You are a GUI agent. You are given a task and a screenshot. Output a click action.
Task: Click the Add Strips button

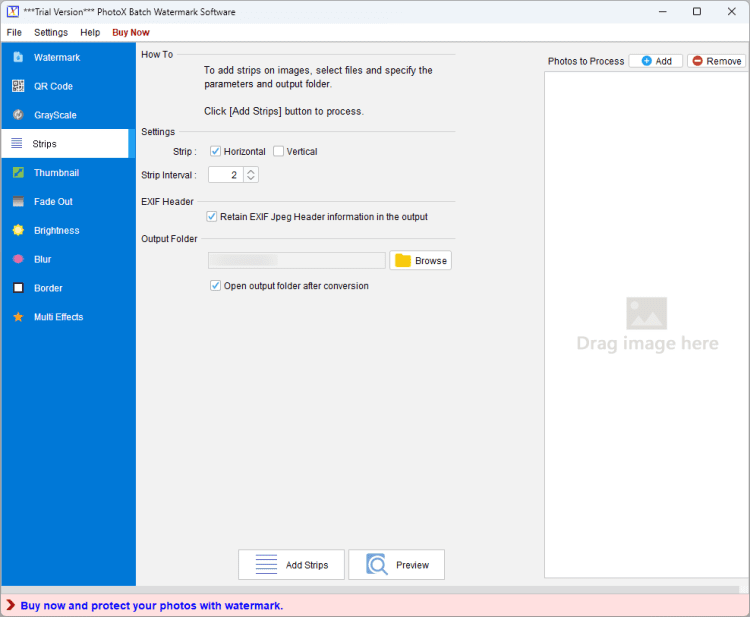point(291,565)
